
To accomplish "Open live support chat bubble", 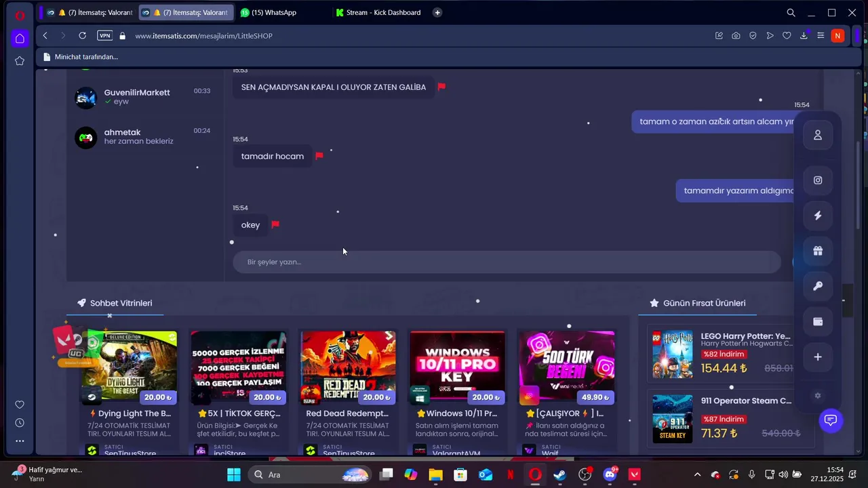I will 830,420.
